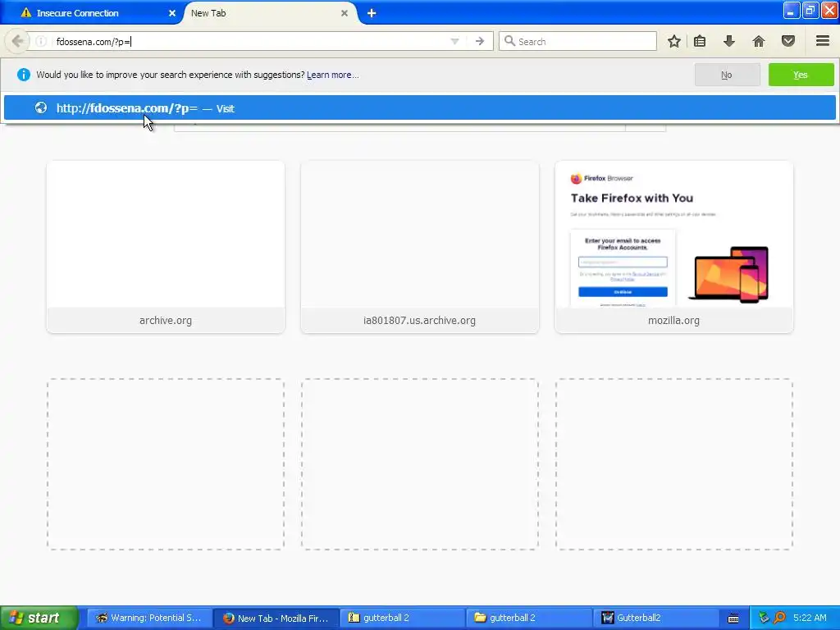Click the keyboard icon in taskbar
840x630 pixels.
[733, 619]
